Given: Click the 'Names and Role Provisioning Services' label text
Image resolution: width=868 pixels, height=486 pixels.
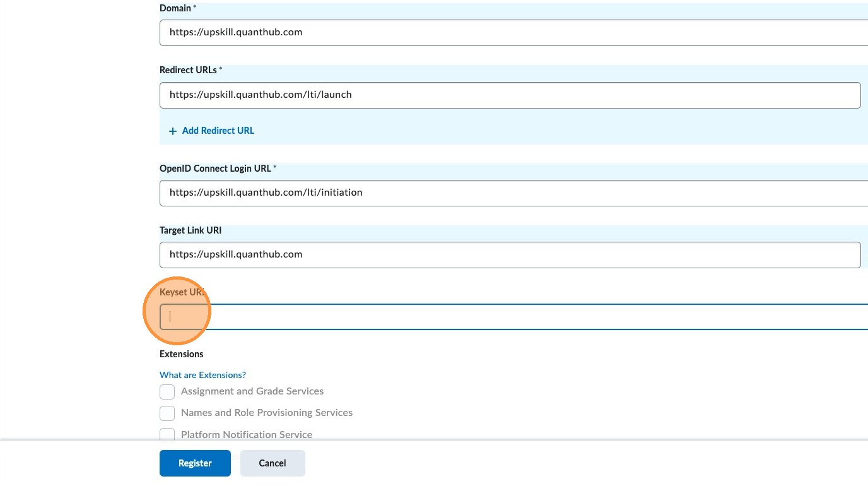Looking at the screenshot, I should (267, 413).
